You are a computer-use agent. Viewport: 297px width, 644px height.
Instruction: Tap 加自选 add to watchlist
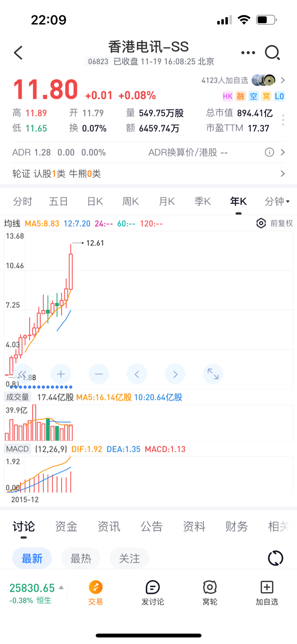[267, 593]
